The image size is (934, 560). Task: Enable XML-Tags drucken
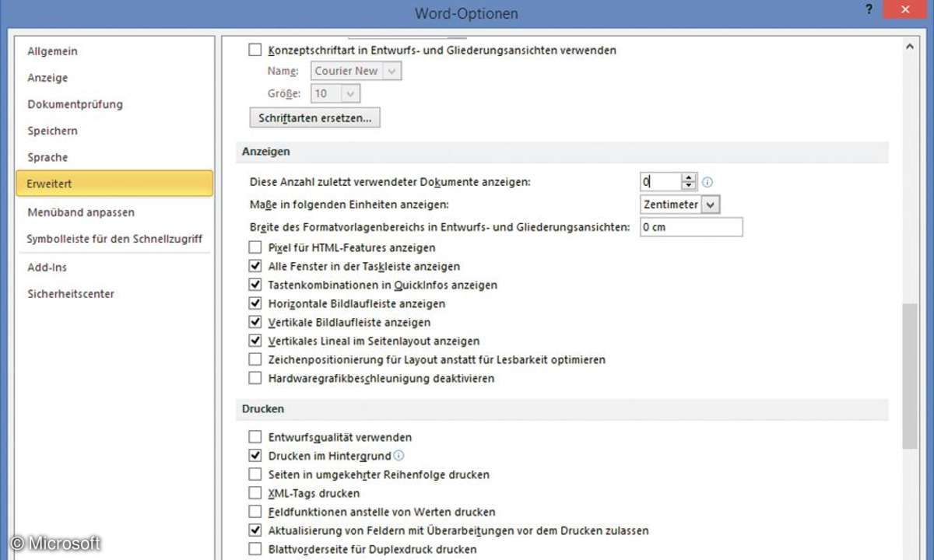(255, 493)
